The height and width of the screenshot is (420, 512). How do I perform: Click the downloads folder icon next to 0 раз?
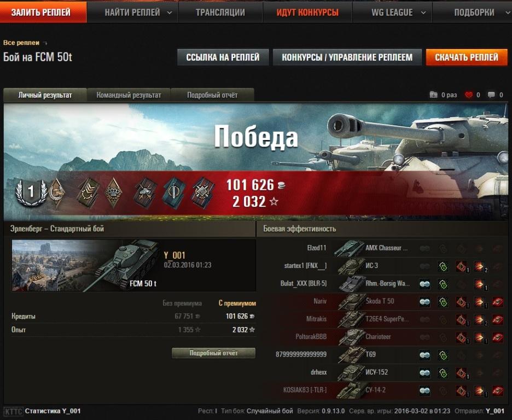click(433, 95)
